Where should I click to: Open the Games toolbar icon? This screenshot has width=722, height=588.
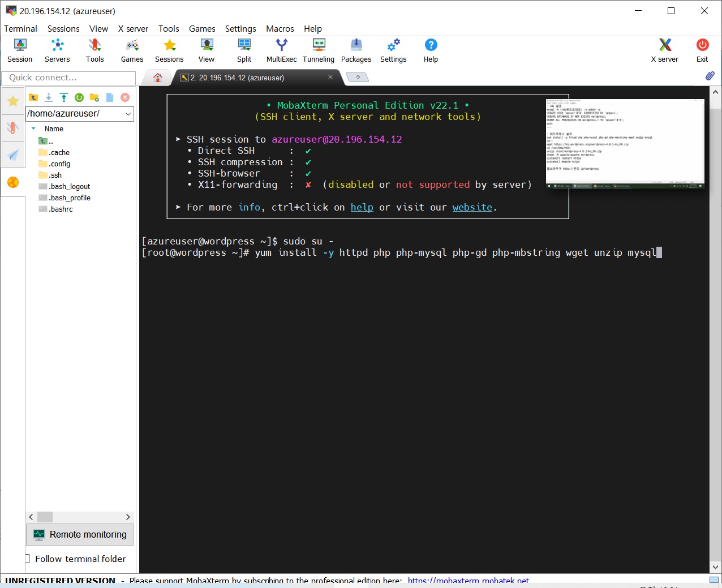[x=132, y=50]
